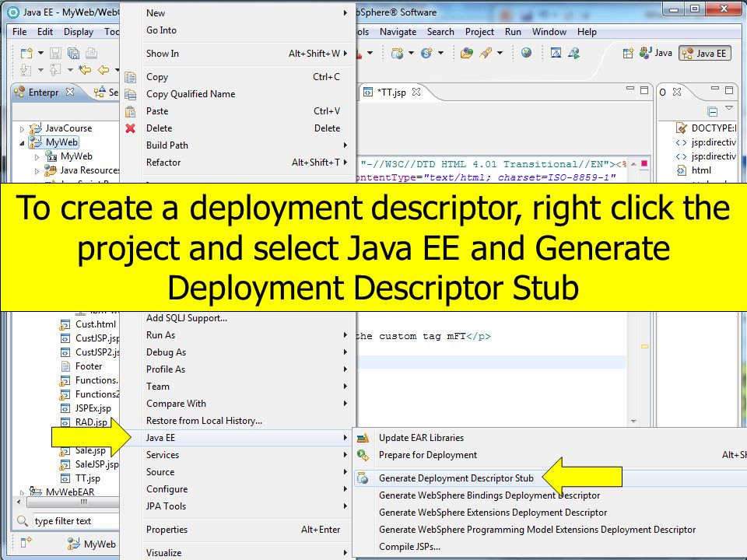
Task: Click the Print toolbar icon
Action: coord(91,53)
